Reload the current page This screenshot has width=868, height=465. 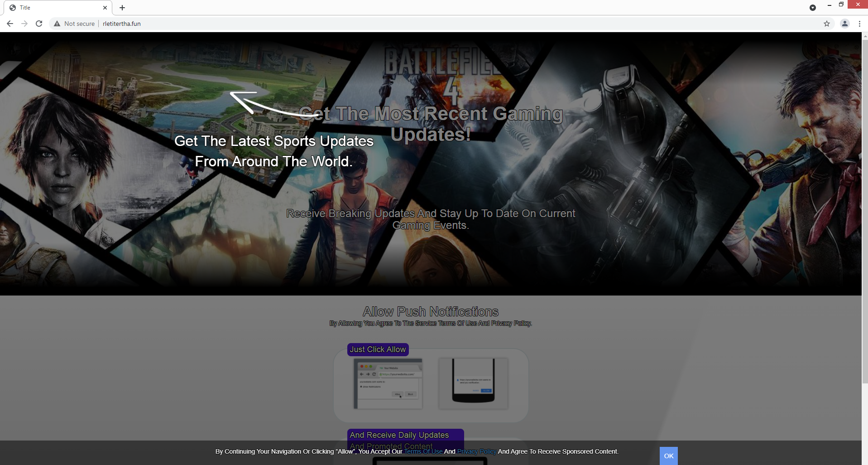click(x=39, y=24)
